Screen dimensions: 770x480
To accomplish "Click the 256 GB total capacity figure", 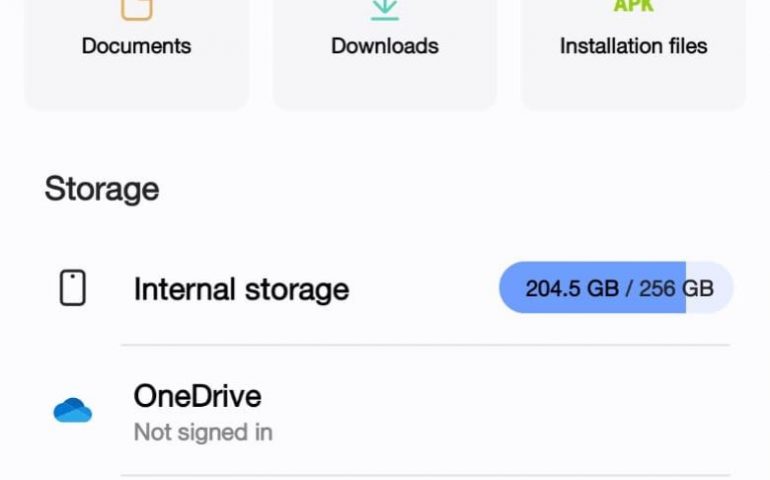I will 676,288.
